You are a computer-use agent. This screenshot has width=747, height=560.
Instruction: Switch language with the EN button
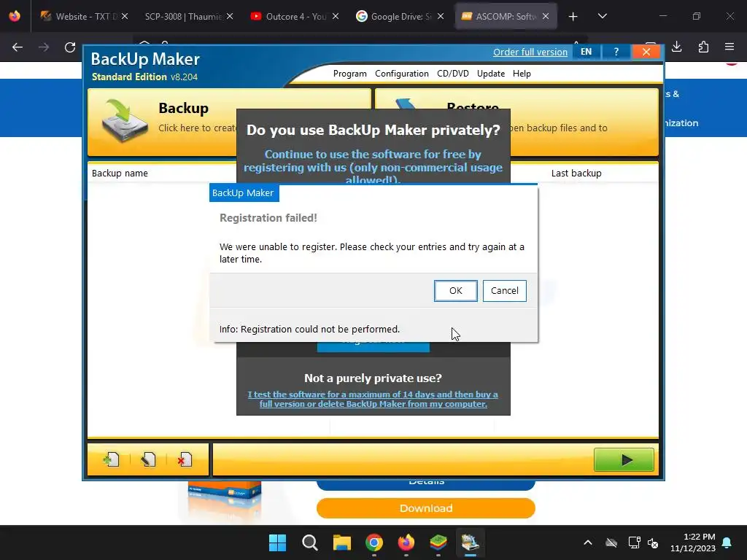(586, 52)
